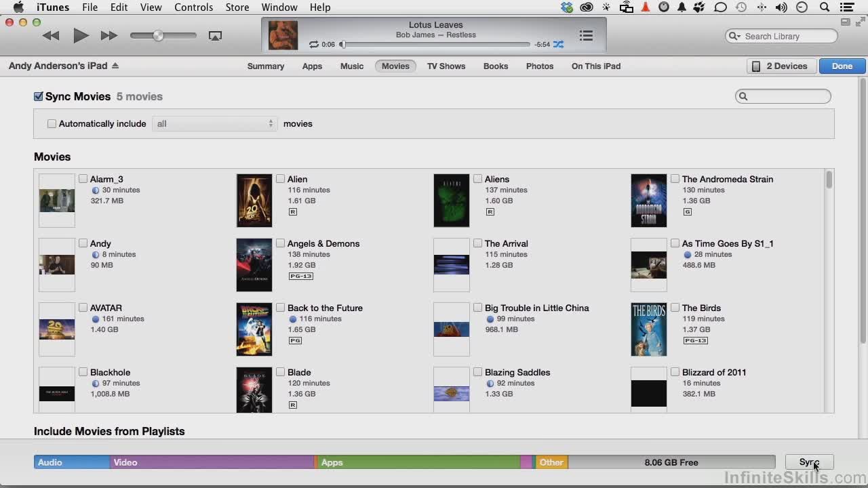The image size is (868, 488).
Task: Click the play button
Action: point(81,36)
